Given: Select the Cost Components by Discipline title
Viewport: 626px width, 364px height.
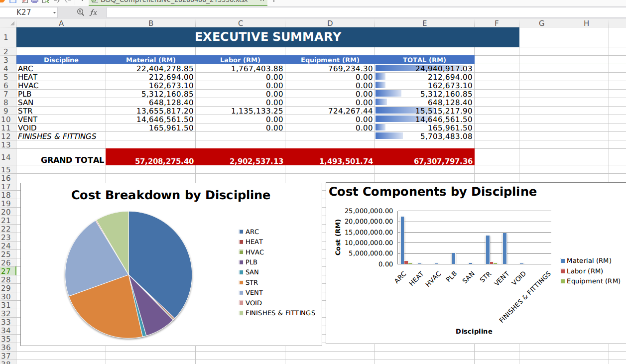Looking at the screenshot, I should [x=433, y=192].
